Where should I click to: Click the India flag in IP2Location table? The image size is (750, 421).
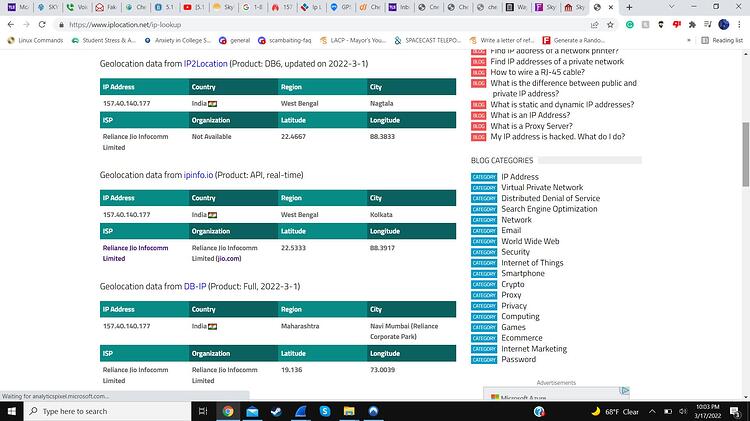212,104
